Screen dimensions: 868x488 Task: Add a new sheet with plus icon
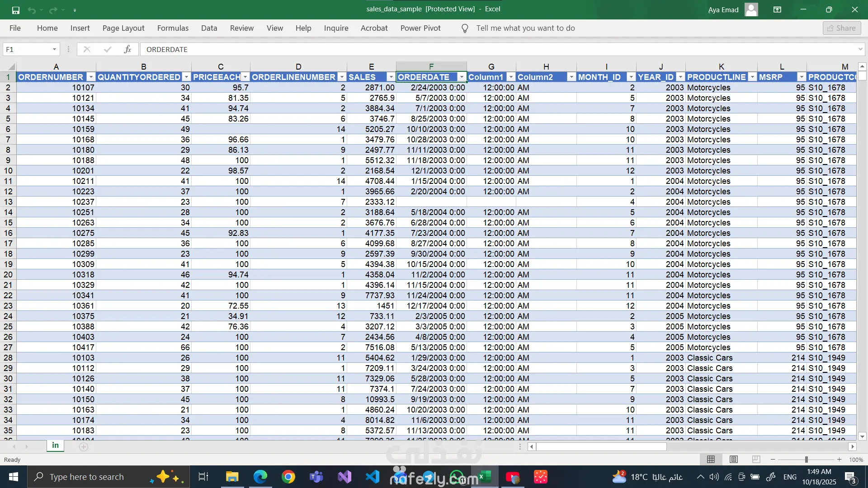pos(84,447)
